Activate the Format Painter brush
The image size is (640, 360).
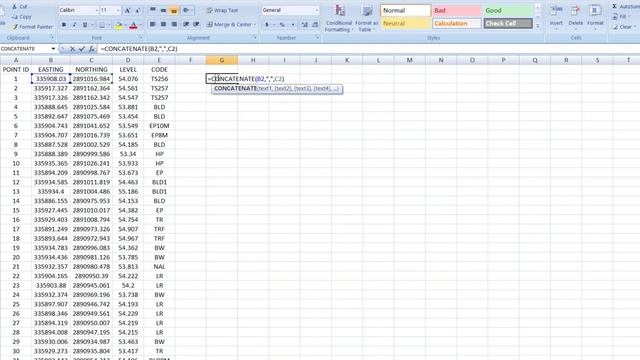click(15, 27)
